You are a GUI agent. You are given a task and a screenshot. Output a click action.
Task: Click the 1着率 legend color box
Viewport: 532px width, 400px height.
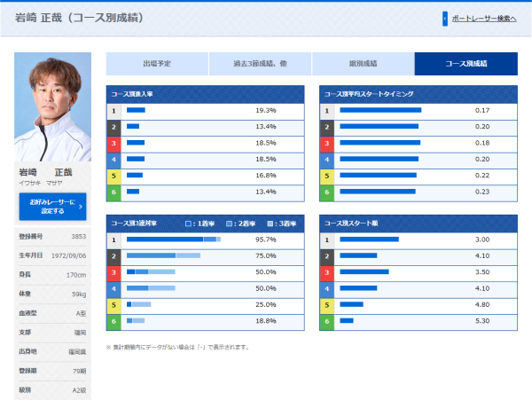(x=188, y=224)
